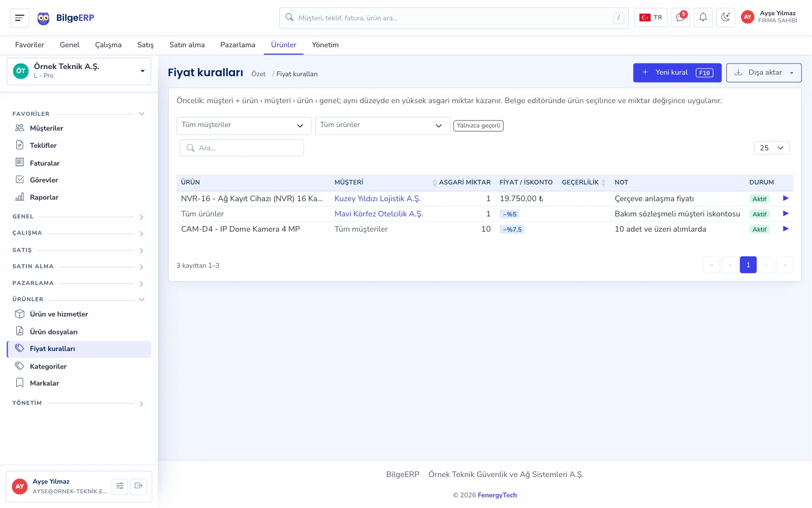Image resolution: width=812 pixels, height=508 pixels.
Task: Open the Tüm ürünler dropdown
Action: pyautogui.click(x=383, y=125)
